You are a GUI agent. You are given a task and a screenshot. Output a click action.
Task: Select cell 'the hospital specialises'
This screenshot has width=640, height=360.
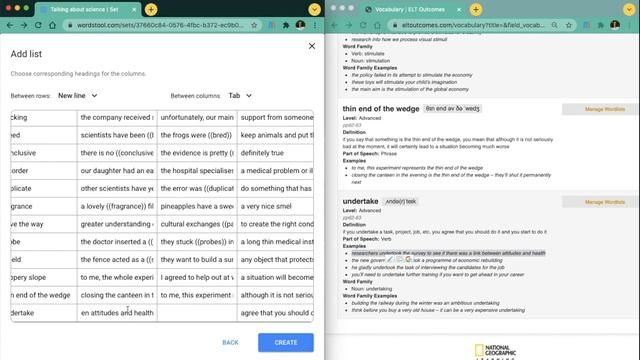pyautogui.click(x=197, y=171)
